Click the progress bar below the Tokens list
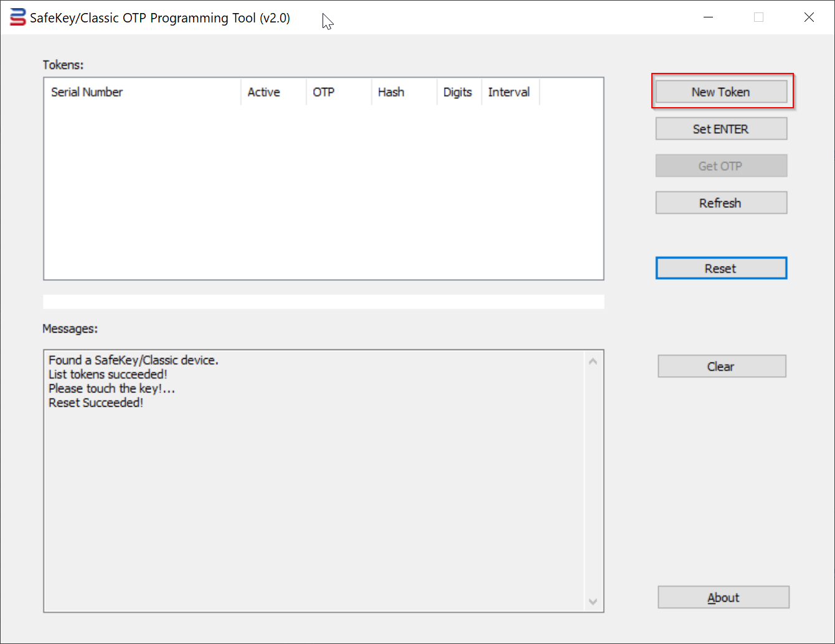 pyautogui.click(x=323, y=302)
